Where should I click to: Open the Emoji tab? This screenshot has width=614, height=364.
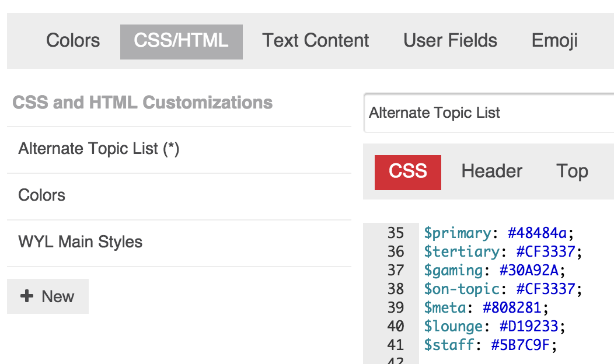pyautogui.click(x=554, y=41)
